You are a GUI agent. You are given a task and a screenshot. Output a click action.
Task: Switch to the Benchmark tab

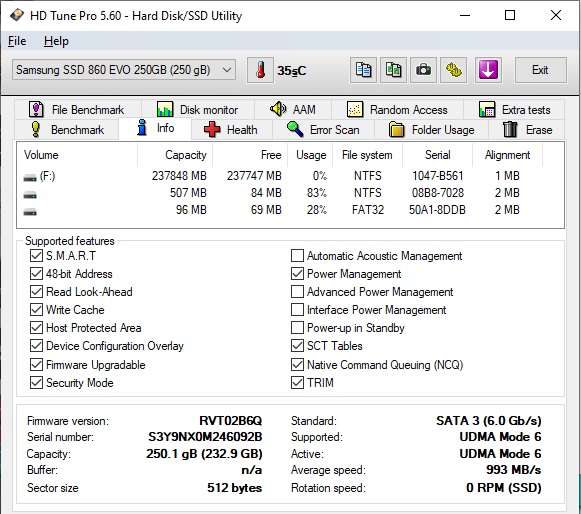67,130
